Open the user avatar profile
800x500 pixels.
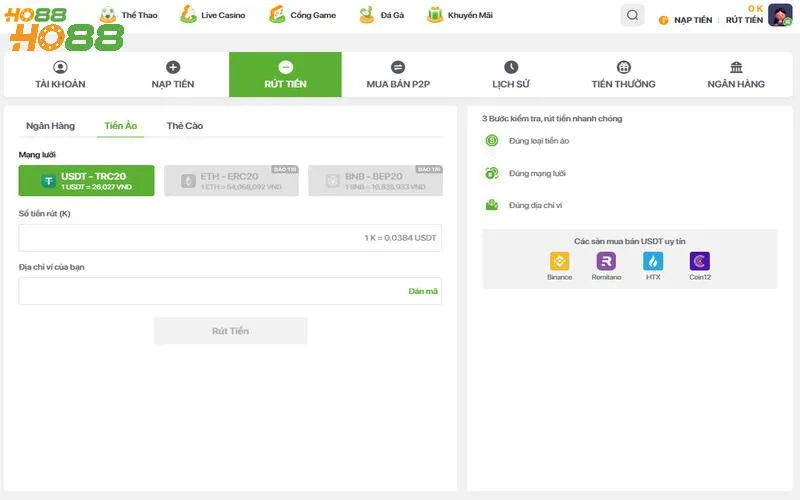780,15
